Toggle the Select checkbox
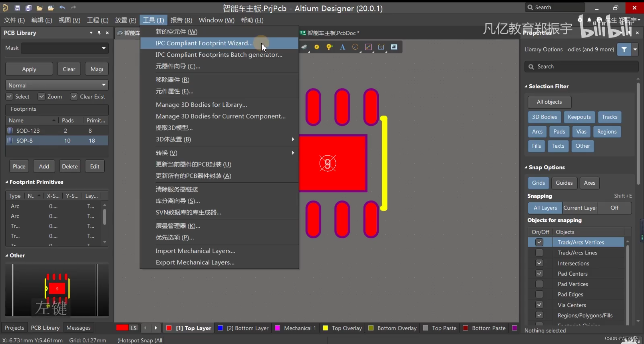The image size is (644, 344). pyautogui.click(x=9, y=96)
